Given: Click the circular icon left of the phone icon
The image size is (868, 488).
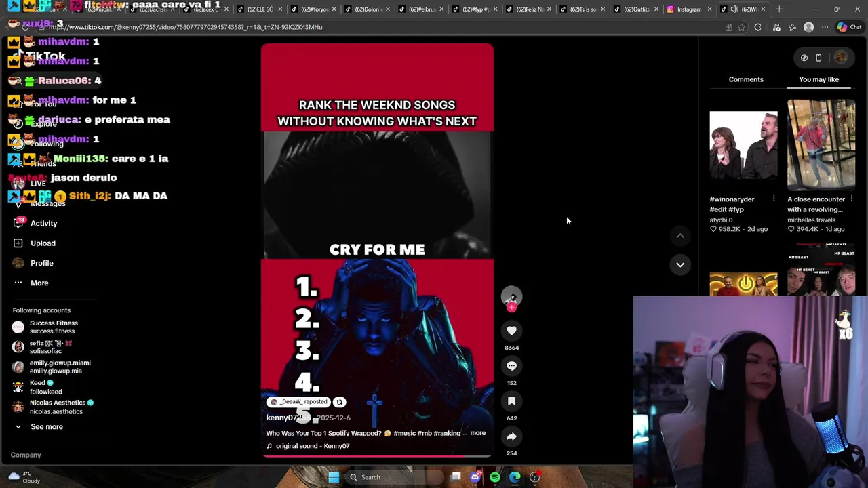Looking at the screenshot, I should tap(804, 58).
